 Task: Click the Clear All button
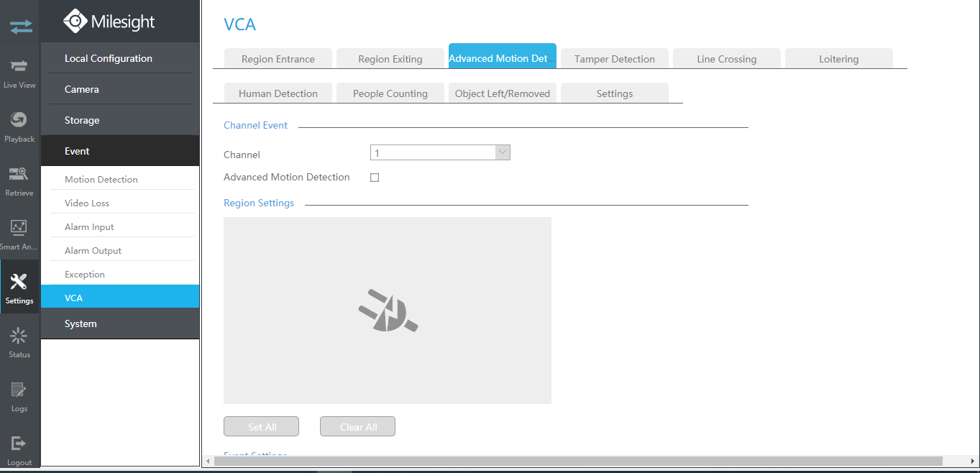[358, 426]
